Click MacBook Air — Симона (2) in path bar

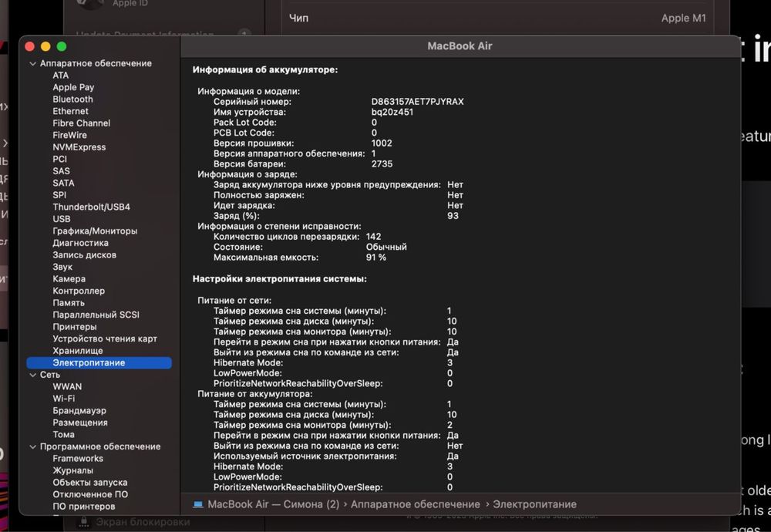pyautogui.click(x=273, y=504)
